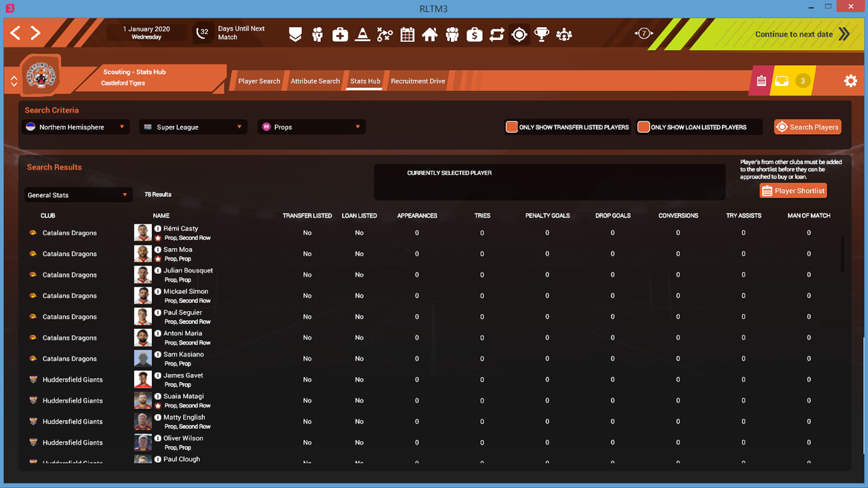Click the 78 Results count label
This screenshot has width=868, height=488.
coord(158,195)
